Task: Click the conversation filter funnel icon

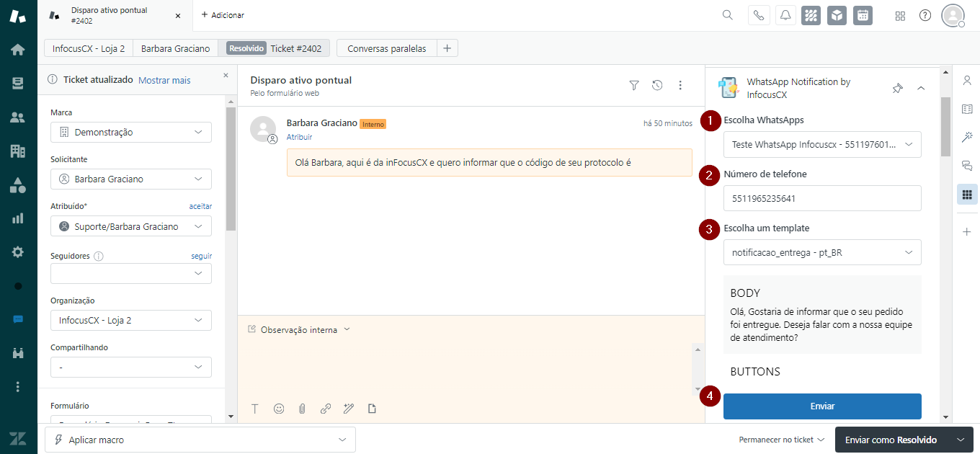Action: click(634, 86)
